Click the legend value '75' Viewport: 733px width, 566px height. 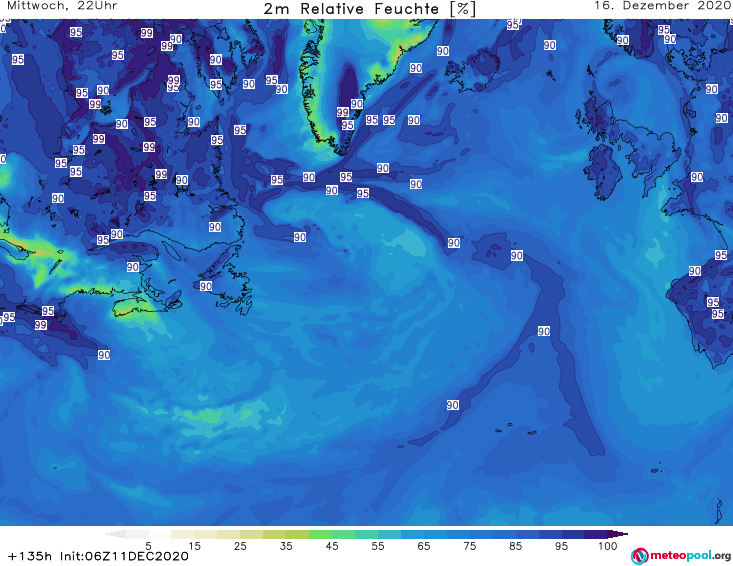[469, 545]
